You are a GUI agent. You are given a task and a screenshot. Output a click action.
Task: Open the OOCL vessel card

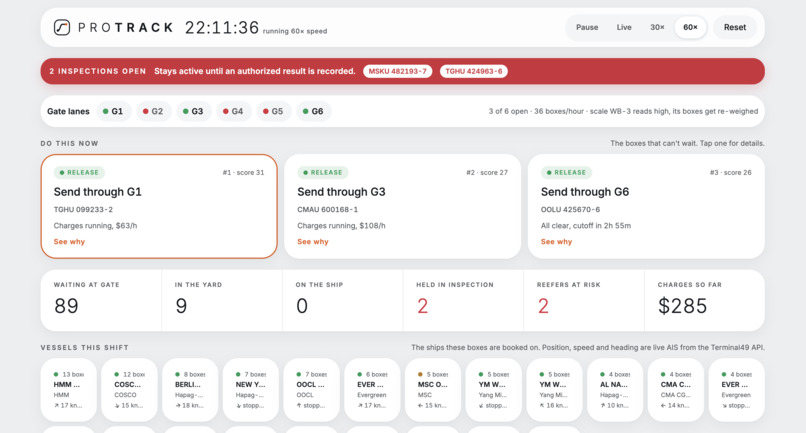point(311,390)
